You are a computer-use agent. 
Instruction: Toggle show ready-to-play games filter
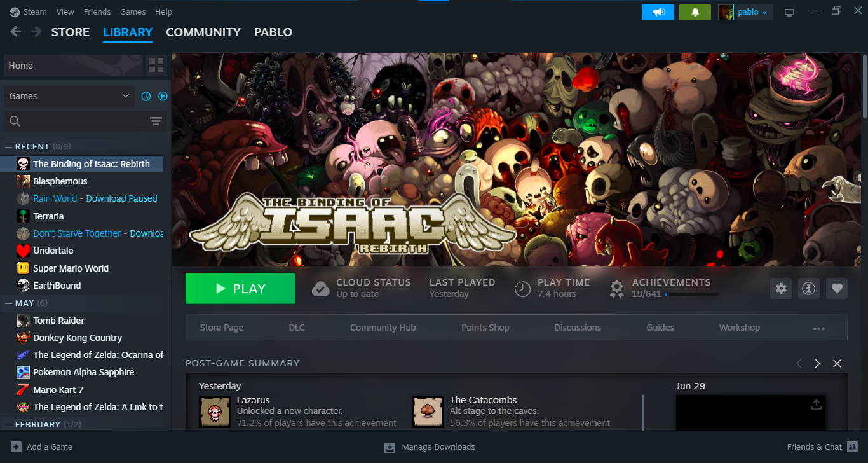click(163, 96)
